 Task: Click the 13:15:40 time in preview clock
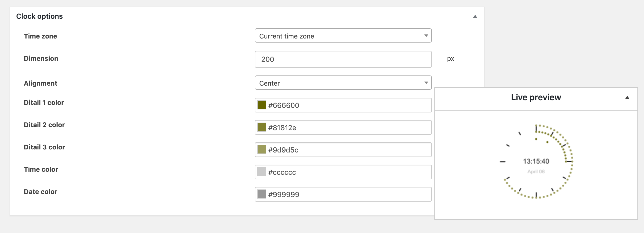pyautogui.click(x=536, y=161)
